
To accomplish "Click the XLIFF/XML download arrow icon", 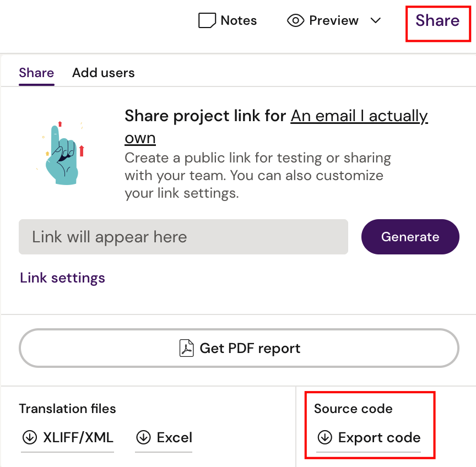I will 29,438.
